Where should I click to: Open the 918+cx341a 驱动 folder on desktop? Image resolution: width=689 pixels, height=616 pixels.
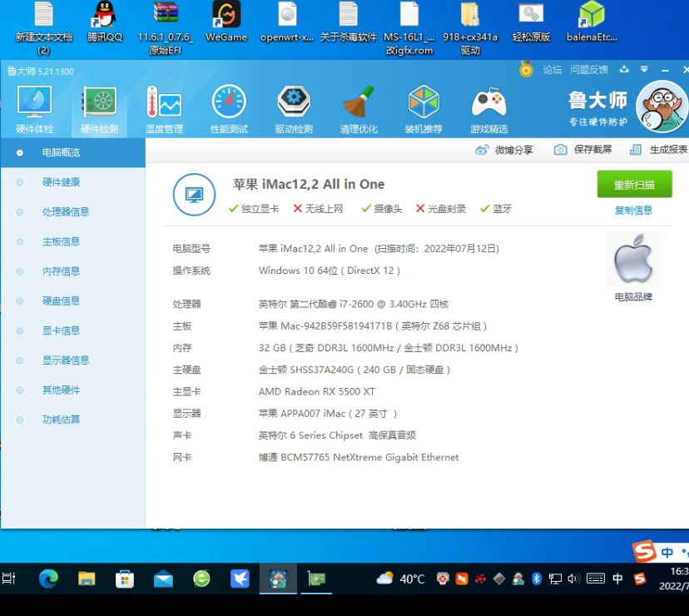(470, 27)
